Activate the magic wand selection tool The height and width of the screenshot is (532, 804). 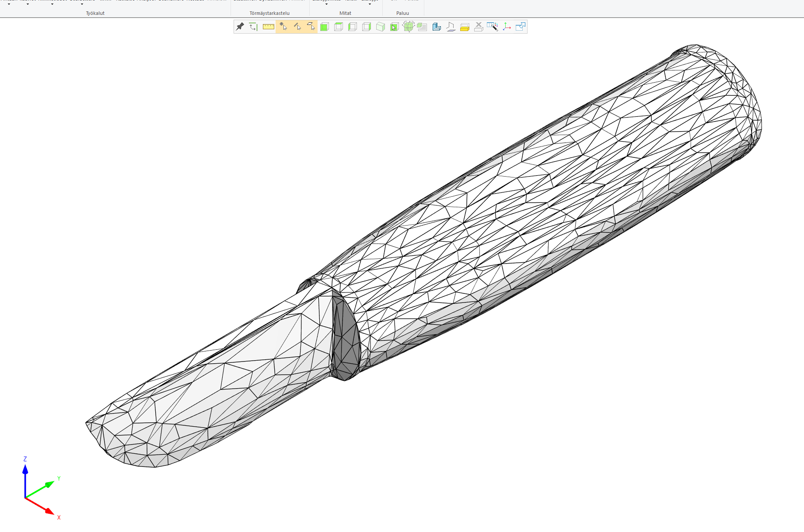494,26
